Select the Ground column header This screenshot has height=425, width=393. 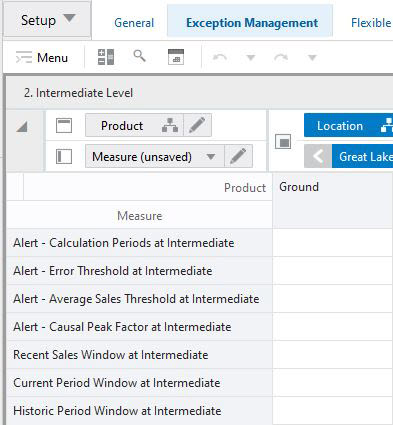pos(333,200)
